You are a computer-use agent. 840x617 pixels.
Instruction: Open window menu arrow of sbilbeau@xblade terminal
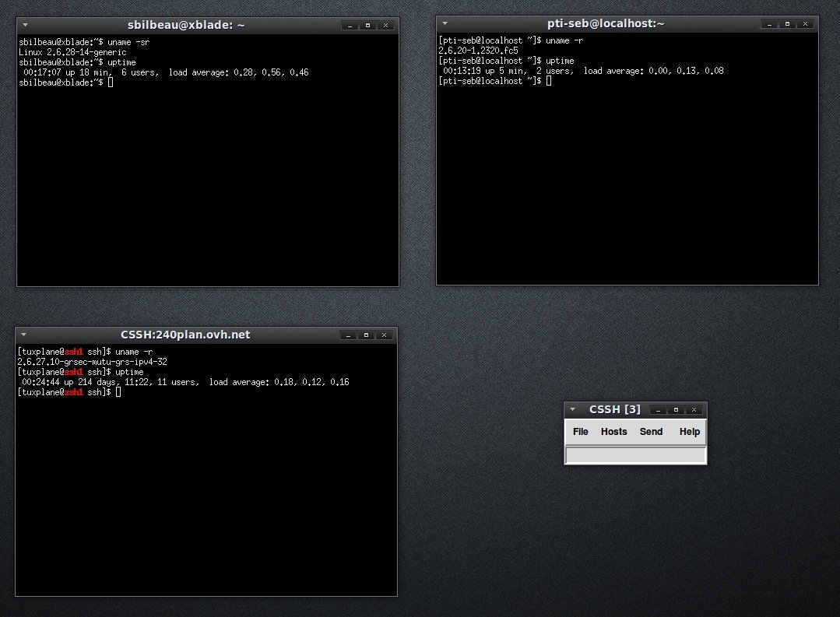pos(25,26)
